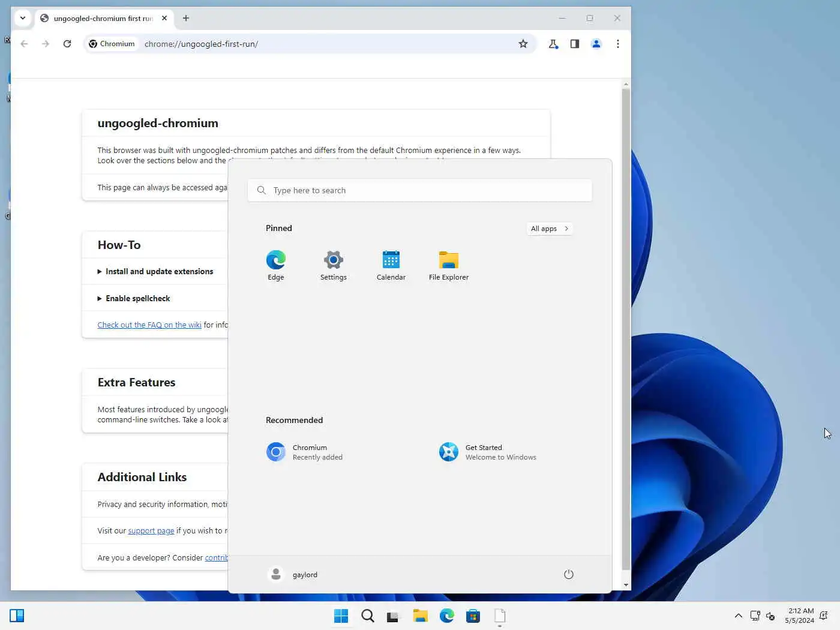Open Task View on taskbar
The width and height of the screenshot is (840, 630).
(x=393, y=616)
